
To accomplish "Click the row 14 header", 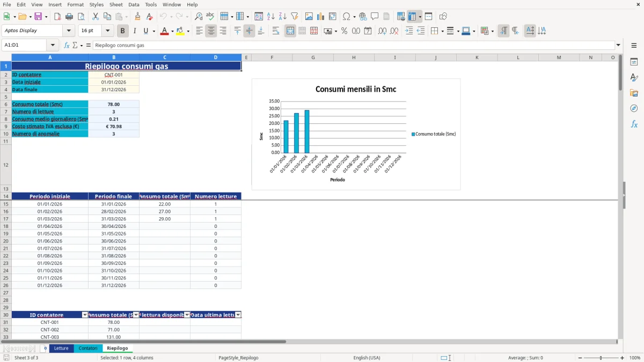I will click(x=6, y=196).
